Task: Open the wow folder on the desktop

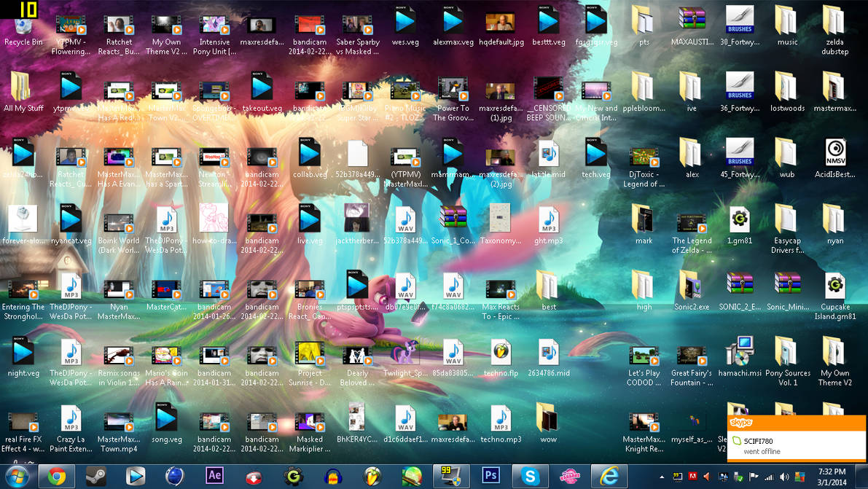Action: click(548, 419)
